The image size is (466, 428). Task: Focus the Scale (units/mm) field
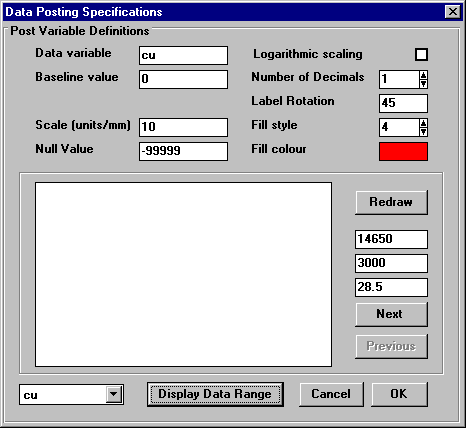coord(183,127)
